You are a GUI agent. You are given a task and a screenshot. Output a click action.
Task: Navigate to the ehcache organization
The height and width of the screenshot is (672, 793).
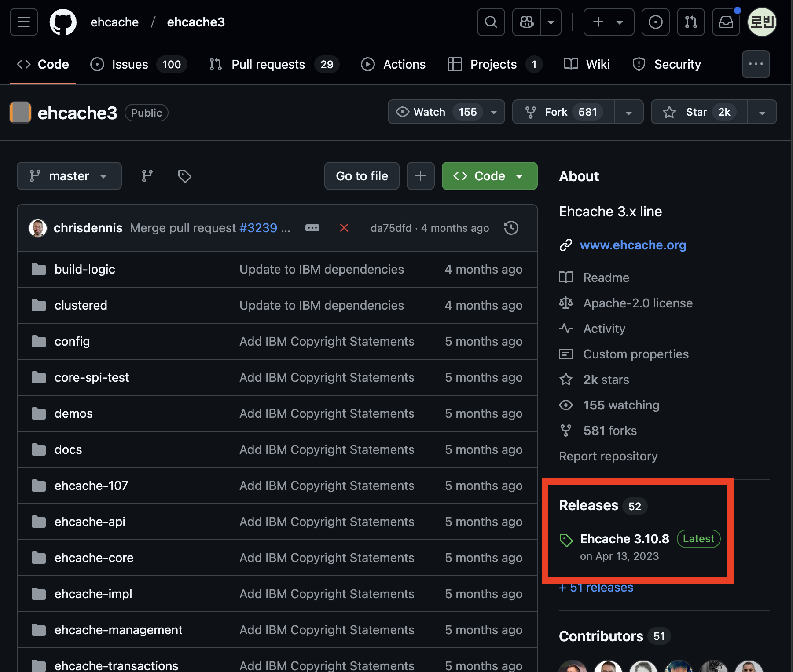pos(114,22)
